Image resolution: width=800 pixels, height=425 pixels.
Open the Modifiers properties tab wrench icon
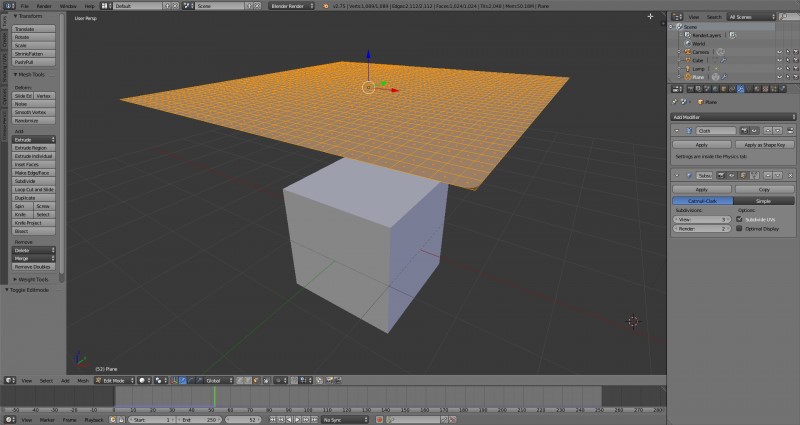coord(740,89)
